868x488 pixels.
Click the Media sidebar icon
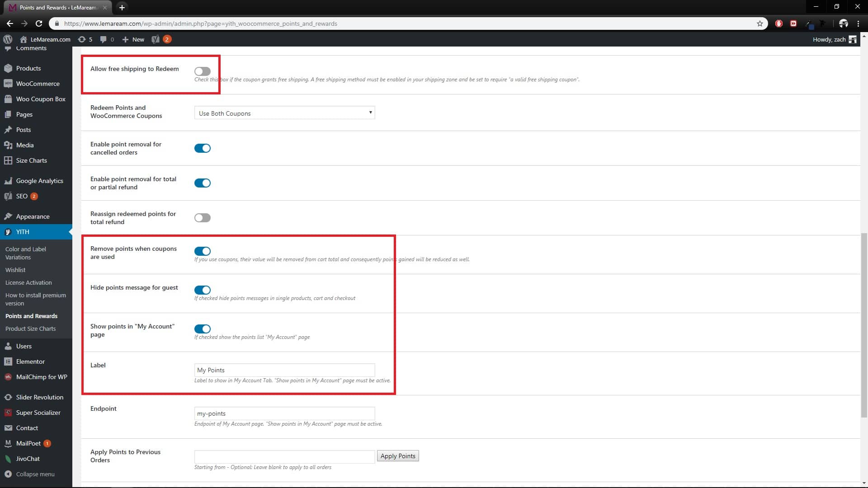[x=8, y=145]
